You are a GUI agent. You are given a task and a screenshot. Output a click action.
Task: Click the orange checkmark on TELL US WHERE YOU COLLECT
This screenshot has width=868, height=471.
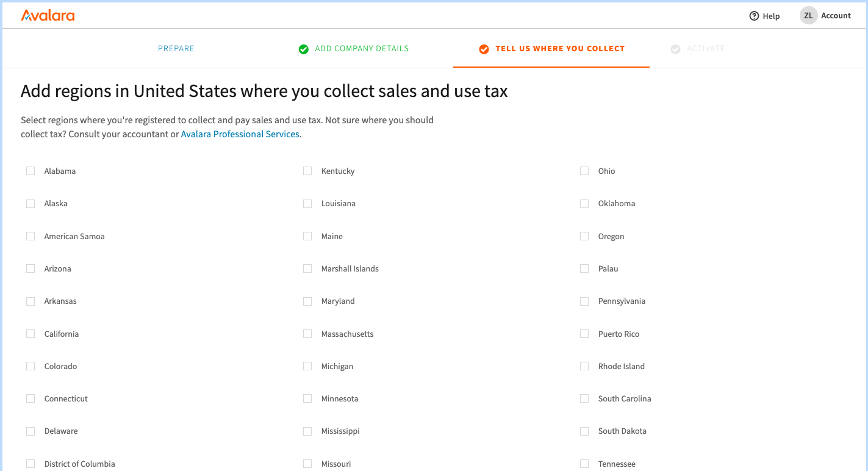[x=484, y=49]
